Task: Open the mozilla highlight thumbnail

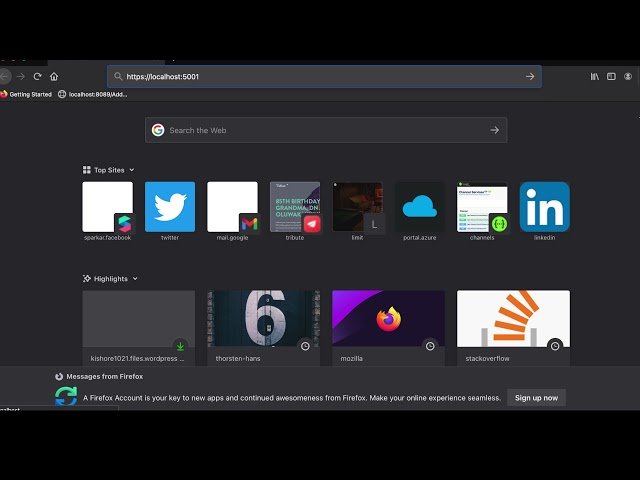Action: [388, 321]
